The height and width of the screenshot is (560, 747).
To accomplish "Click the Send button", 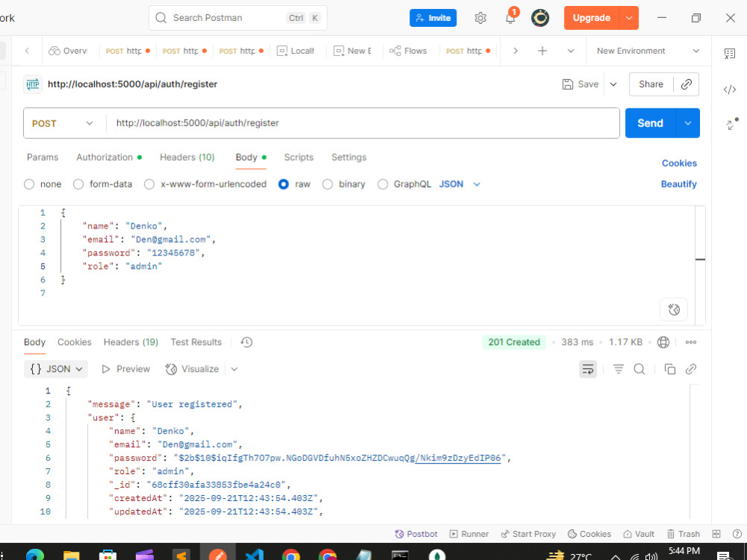I will pos(651,123).
